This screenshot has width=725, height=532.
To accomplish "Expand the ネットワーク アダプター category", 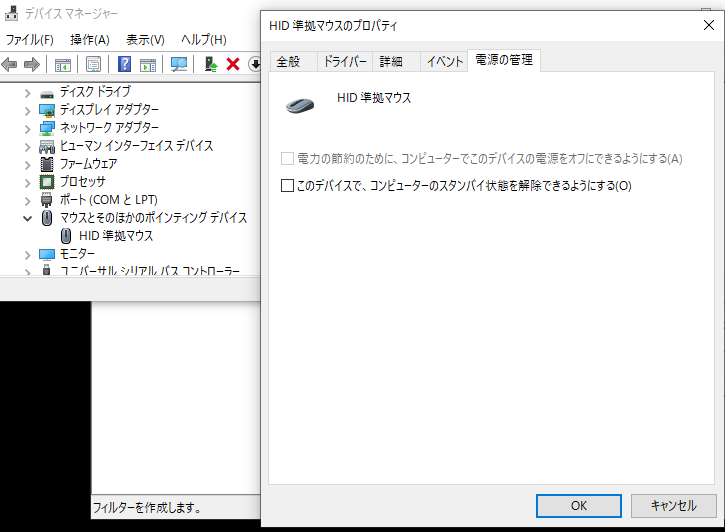I will [28, 128].
